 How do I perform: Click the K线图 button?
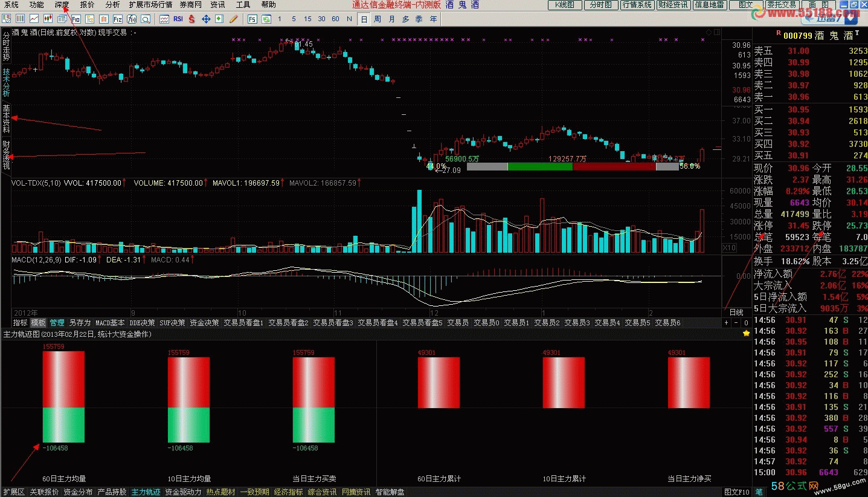pos(565,5)
